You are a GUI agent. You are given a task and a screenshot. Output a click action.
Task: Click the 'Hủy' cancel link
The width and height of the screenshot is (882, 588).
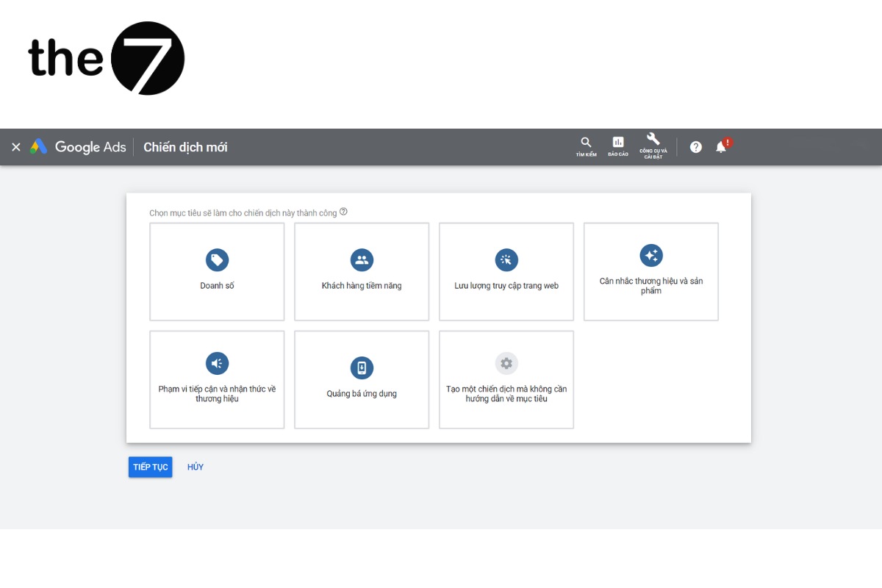point(196,467)
